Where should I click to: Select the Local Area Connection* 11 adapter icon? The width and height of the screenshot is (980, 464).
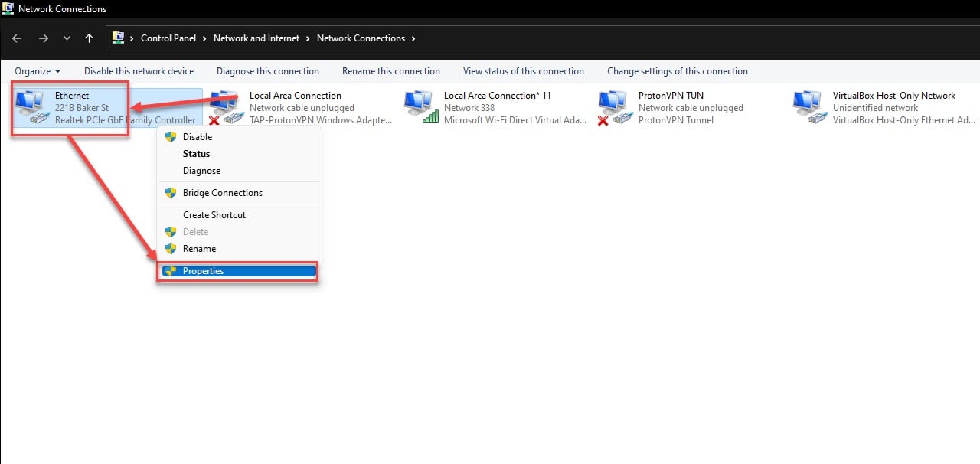tap(422, 108)
